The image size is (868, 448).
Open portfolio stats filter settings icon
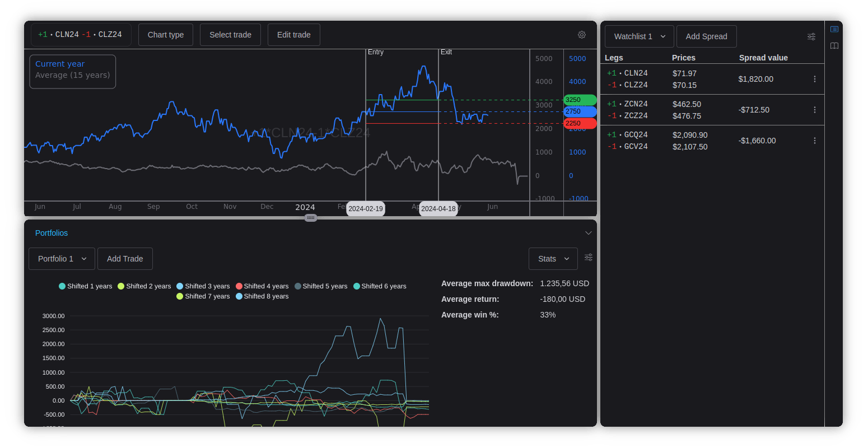coord(589,258)
